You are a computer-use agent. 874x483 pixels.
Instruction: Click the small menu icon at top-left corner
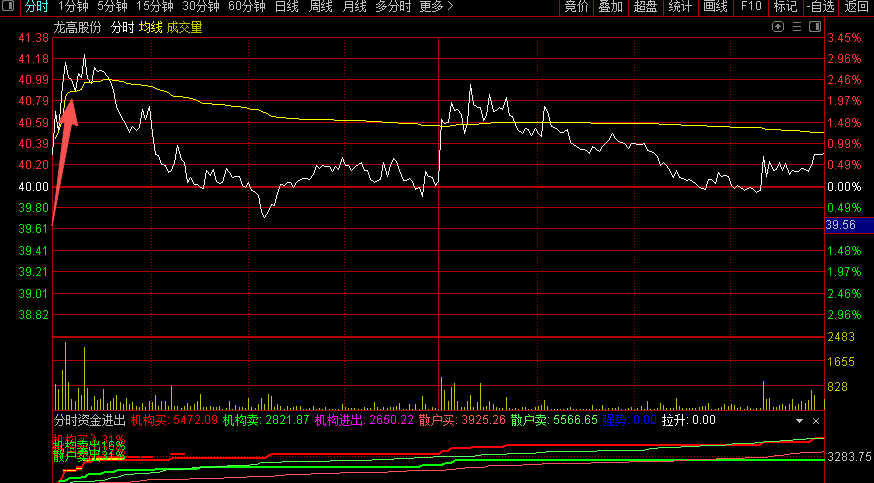(9, 7)
